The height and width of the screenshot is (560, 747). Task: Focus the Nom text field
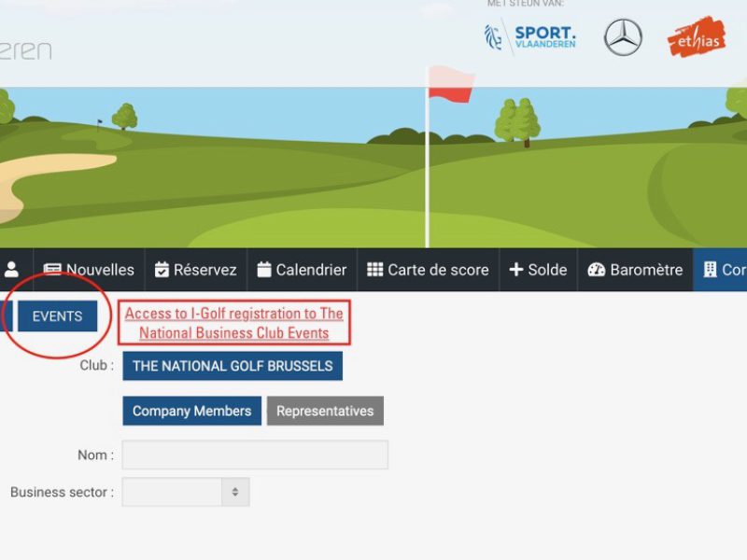pyautogui.click(x=255, y=455)
